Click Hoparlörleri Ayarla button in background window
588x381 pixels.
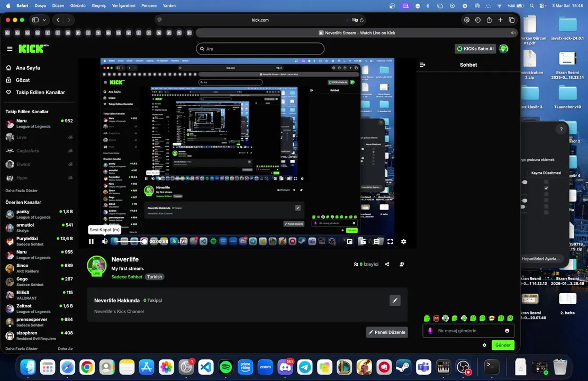coord(541,259)
